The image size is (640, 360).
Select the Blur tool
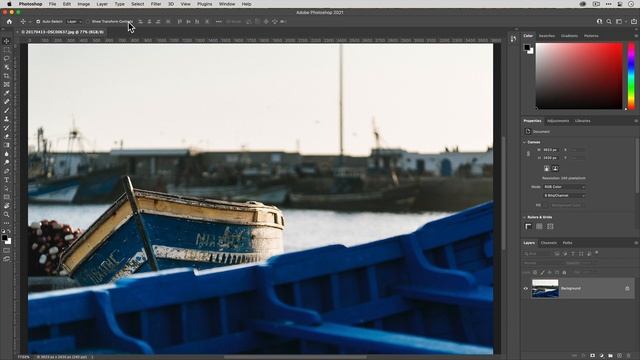7,154
